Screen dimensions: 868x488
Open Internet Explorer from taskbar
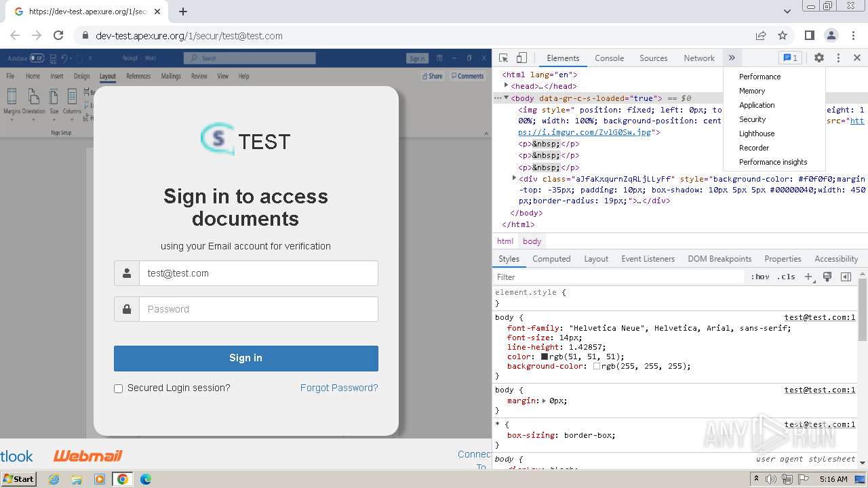tap(54, 479)
